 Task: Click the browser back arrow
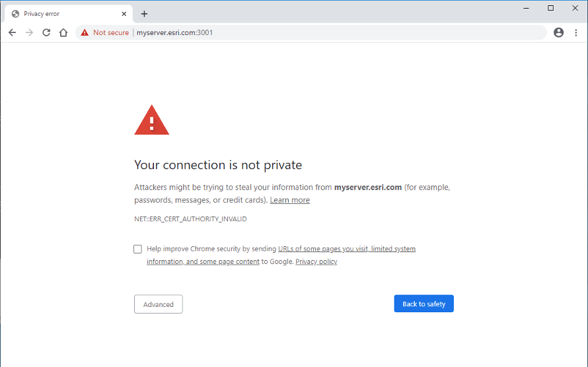pyautogui.click(x=12, y=32)
